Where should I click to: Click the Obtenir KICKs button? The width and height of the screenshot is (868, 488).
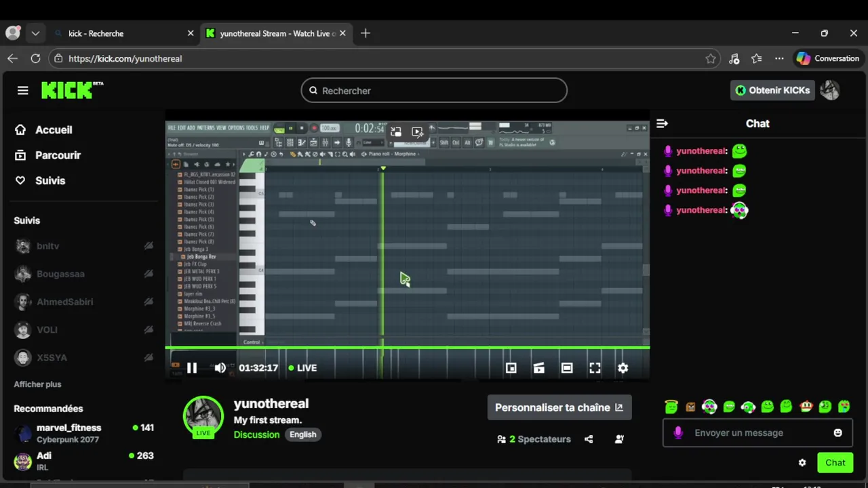[772, 90]
